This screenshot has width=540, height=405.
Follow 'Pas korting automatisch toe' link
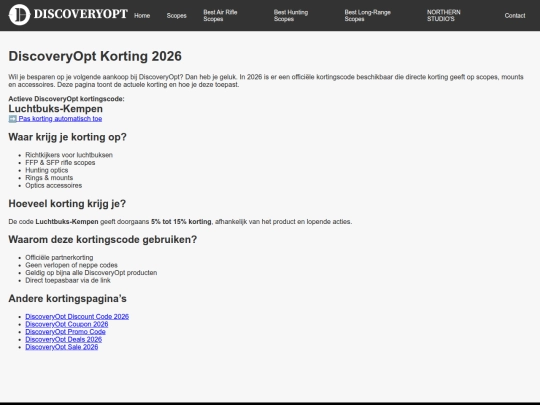[x=60, y=119]
